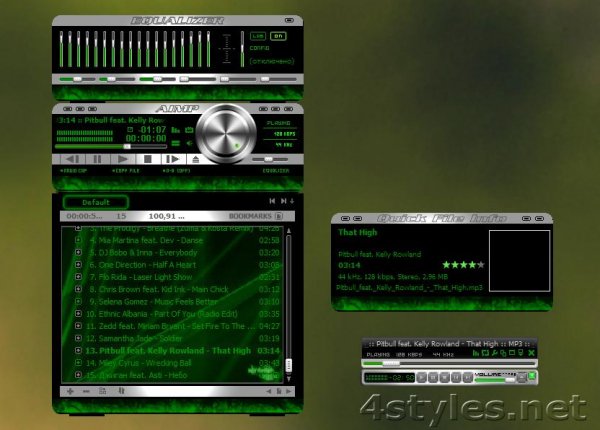600x430 pixels.
Task: Expand plus icon for Ethnic Albania track
Action: click(78, 314)
